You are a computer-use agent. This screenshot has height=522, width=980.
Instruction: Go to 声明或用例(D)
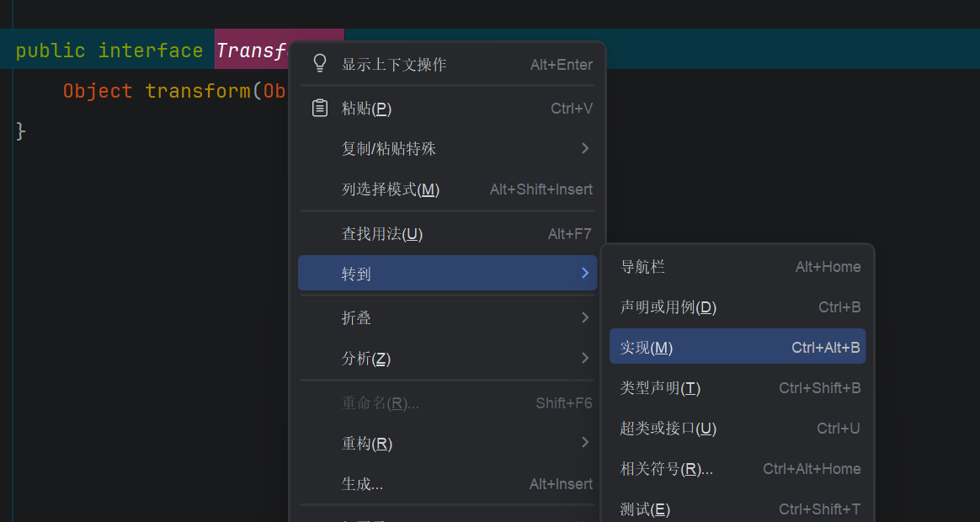point(738,307)
